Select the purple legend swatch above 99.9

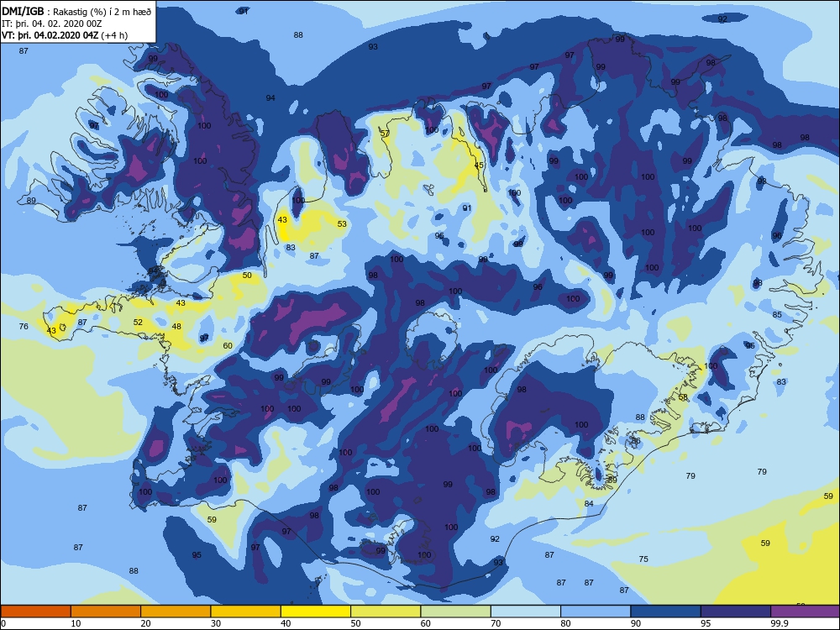806,612
